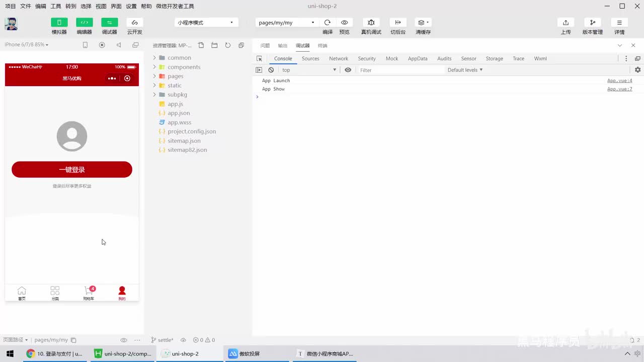Click the simulator record icon
The image size is (644, 362).
click(102, 45)
